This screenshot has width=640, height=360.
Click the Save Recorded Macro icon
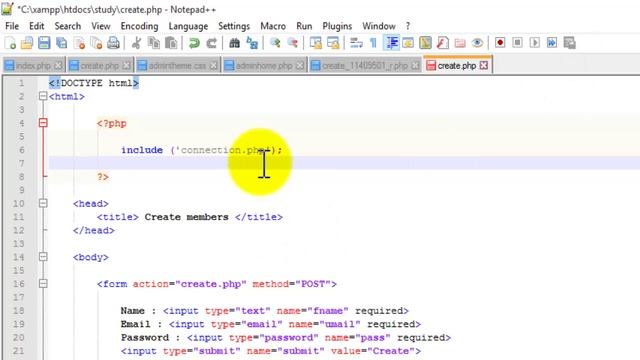pyautogui.click(x=569, y=43)
